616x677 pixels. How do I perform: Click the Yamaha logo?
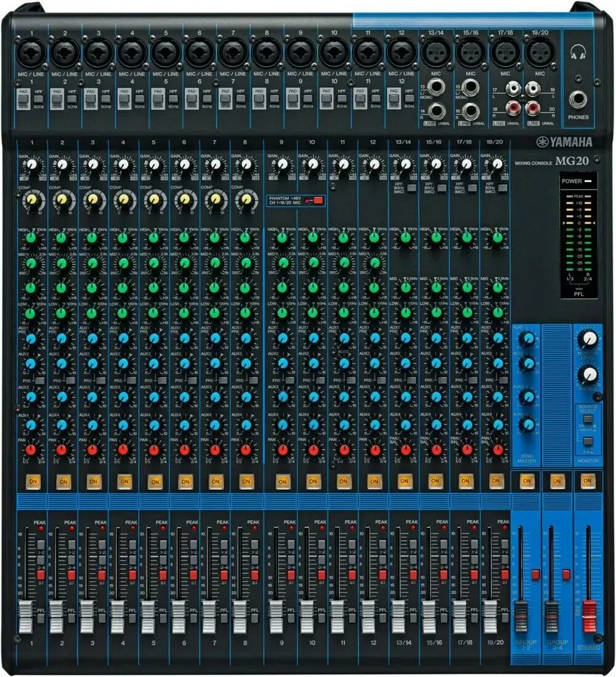[565, 140]
